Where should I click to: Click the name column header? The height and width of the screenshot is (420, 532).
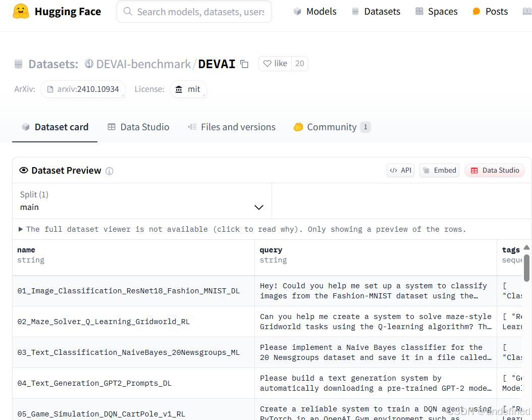click(133, 257)
